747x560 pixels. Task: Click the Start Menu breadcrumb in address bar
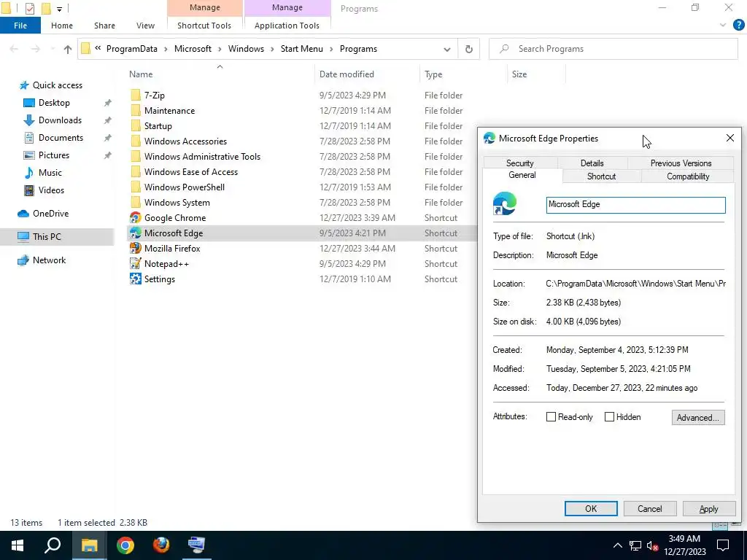coord(301,49)
